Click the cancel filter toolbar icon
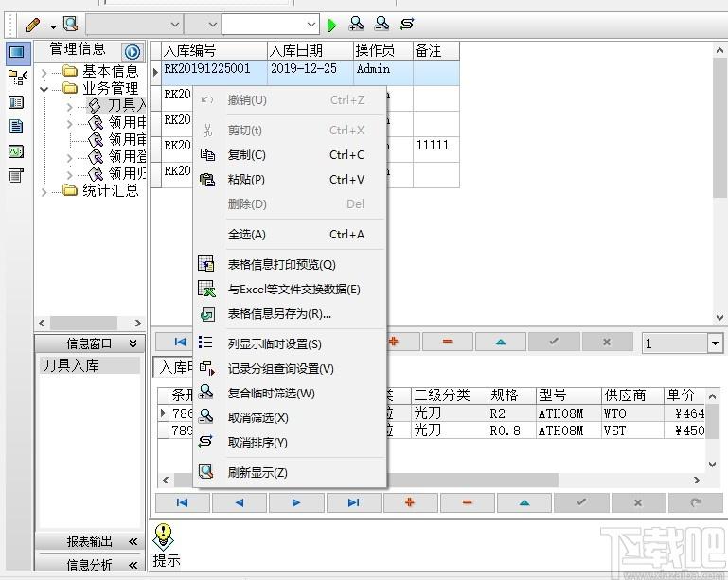The height and width of the screenshot is (580, 728). tap(382, 25)
